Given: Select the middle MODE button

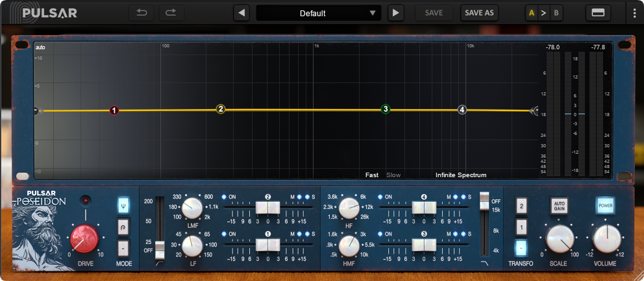Looking at the screenshot, I should [123, 226].
